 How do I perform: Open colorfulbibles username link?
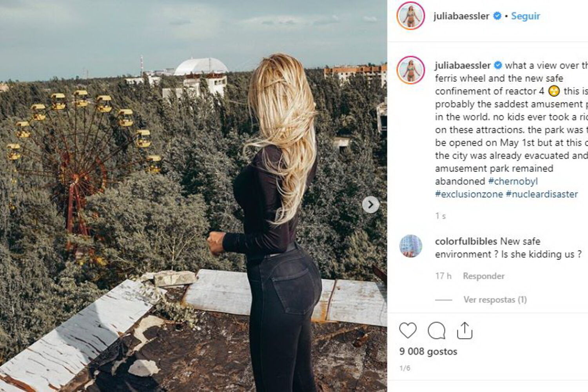point(466,241)
